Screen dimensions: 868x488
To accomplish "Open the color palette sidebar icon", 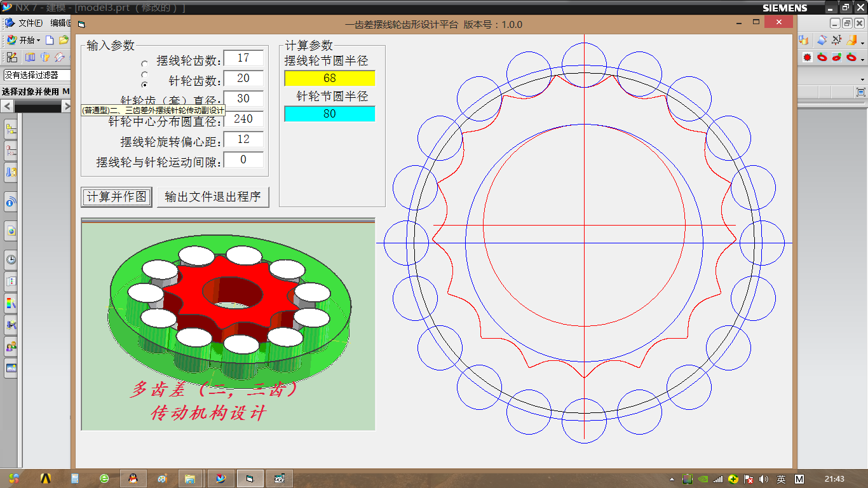I will (11, 302).
